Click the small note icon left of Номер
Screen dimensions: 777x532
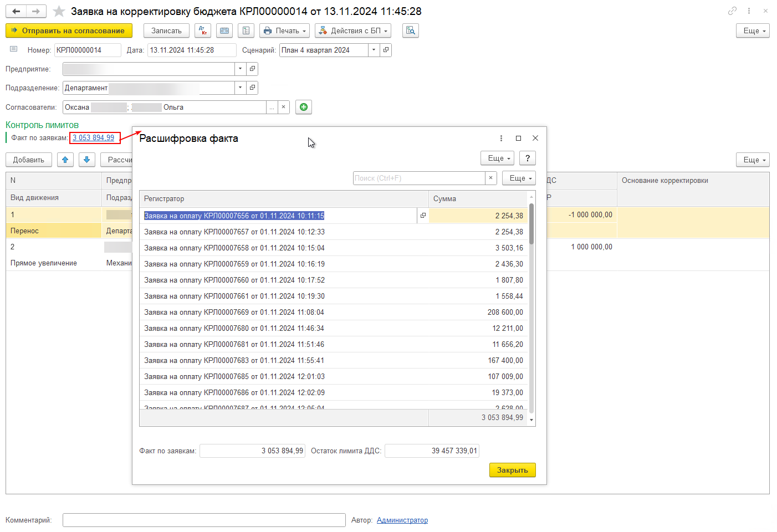14,49
